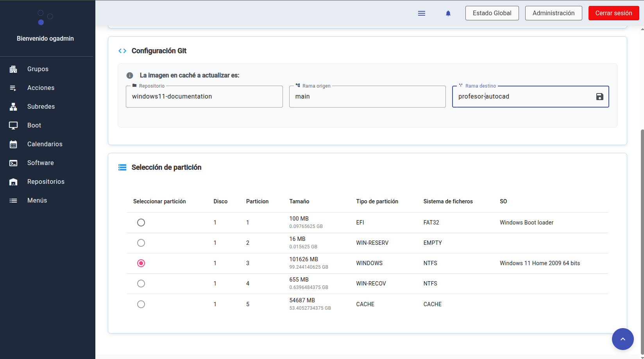This screenshot has width=644, height=359.
Task: Open the Administración button
Action: coord(553,13)
